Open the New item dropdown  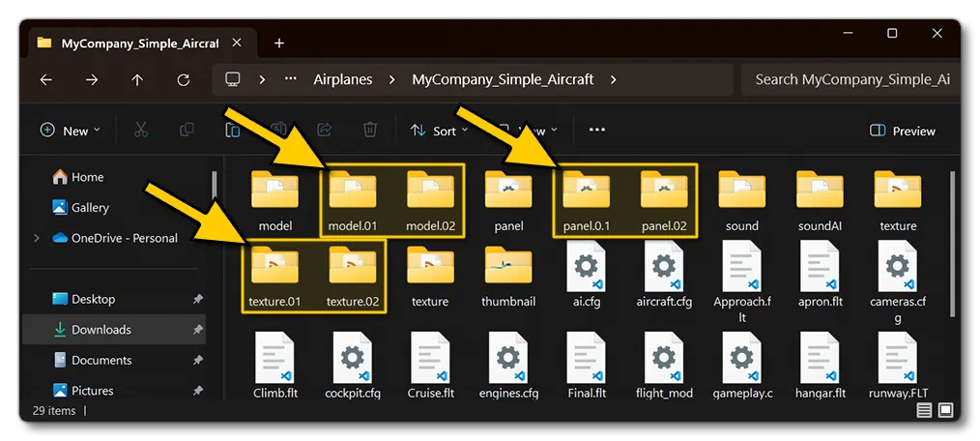70,131
